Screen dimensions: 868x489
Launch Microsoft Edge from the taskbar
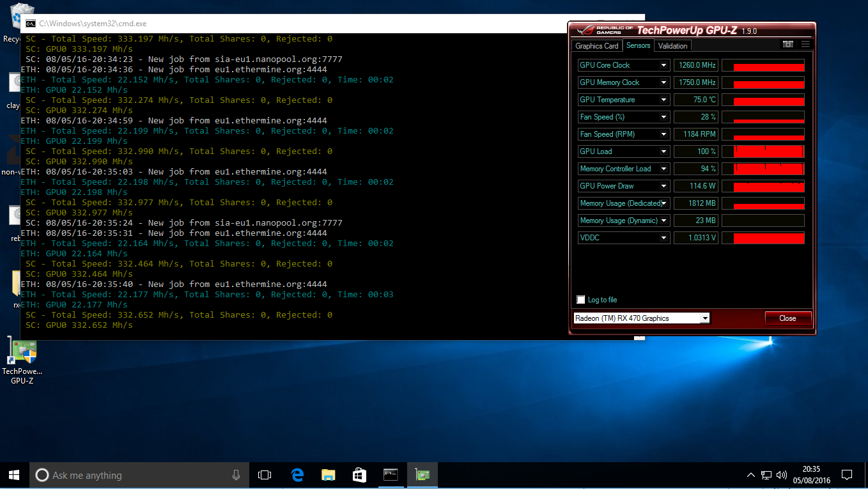coord(297,475)
